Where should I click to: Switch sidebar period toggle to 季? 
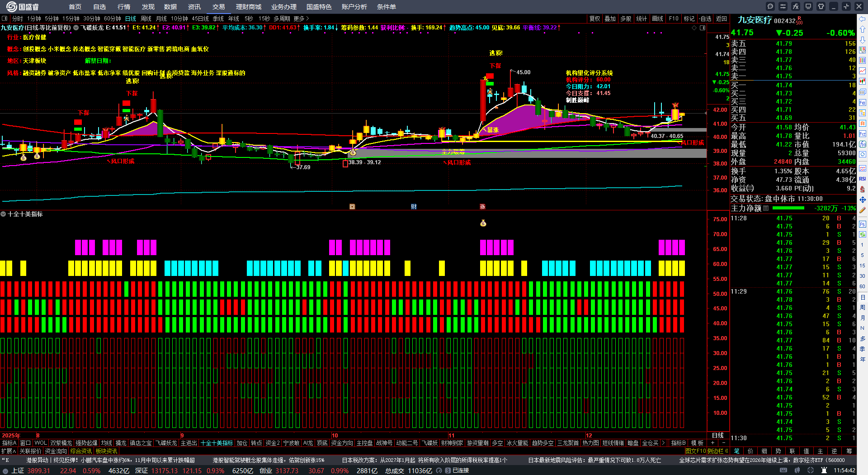point(863,349)
